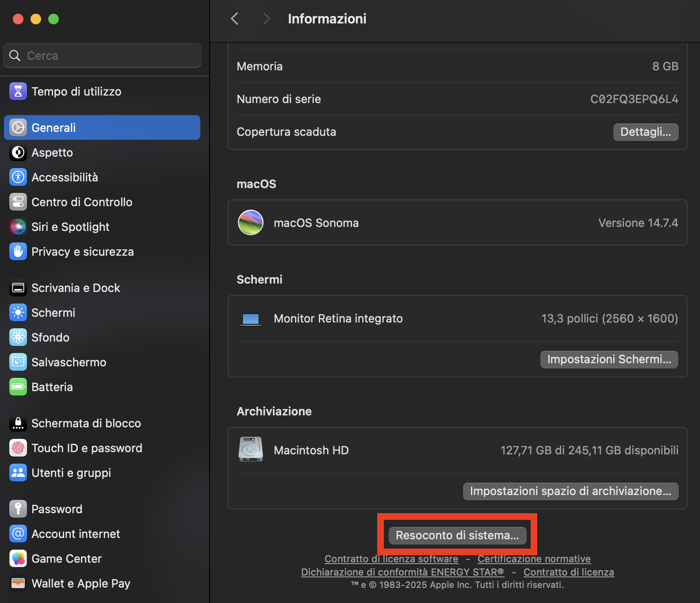Click 13,3 pollici (2560 × 1600) text
Viewport: 700px width, 603px height.
click(x=609, y=319)
